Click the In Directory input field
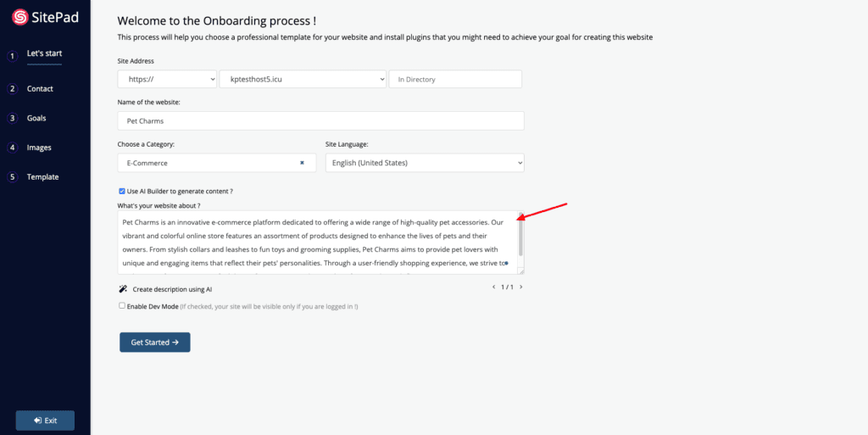The image size is (868, 435). point(455,79)
